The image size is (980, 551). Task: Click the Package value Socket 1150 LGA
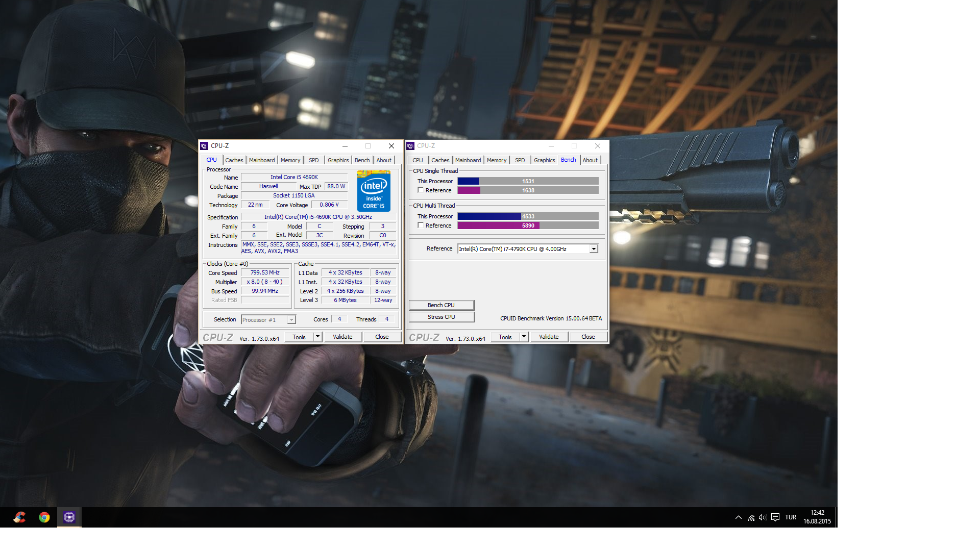(x=294, y=196)
